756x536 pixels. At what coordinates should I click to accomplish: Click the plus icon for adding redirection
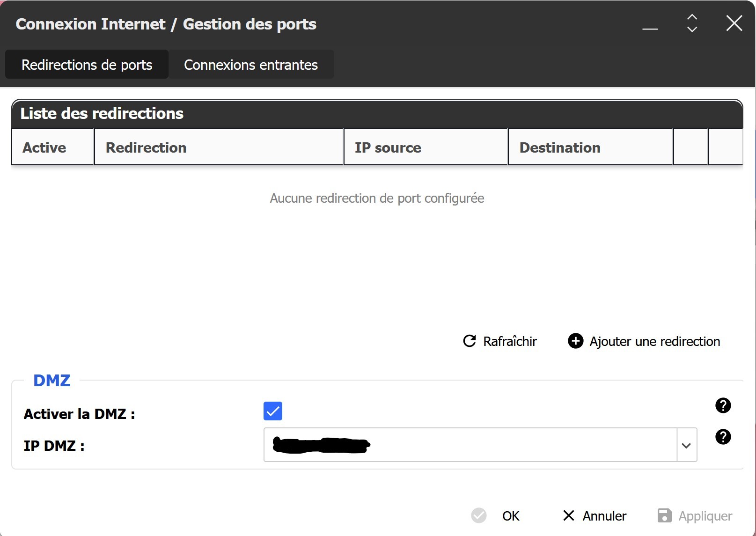click(575, 341)
